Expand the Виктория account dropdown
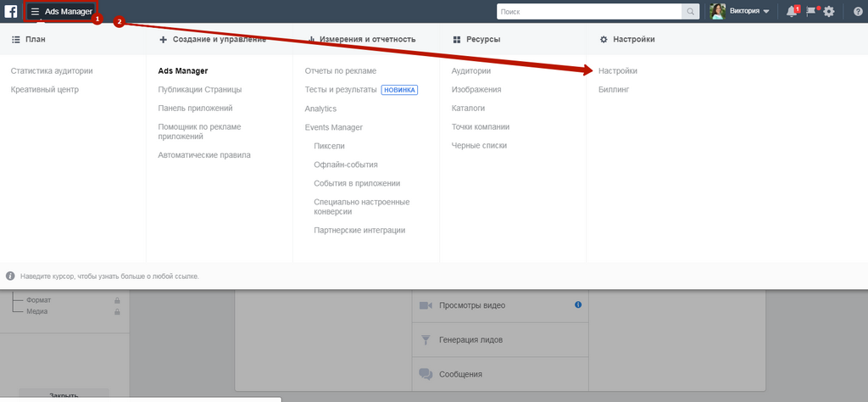The width and height of the screenshot is (868, 402). (749, 12)
